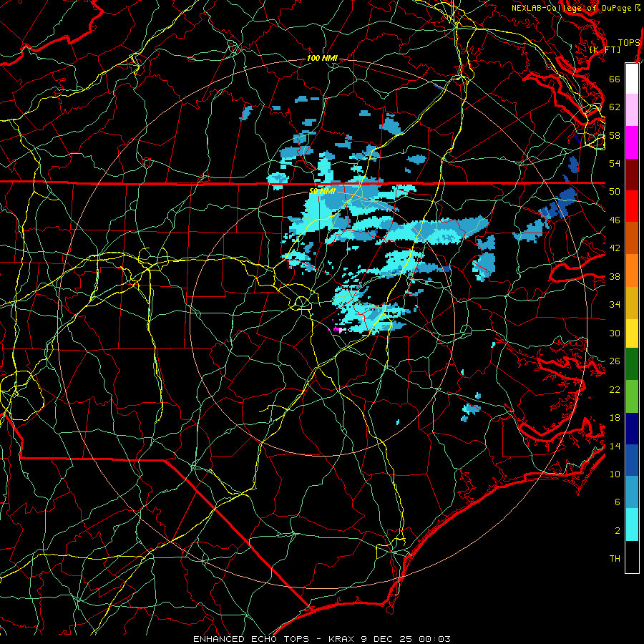Click the medium blue legend swatch
Screen dimensions: 644x644
632,461
